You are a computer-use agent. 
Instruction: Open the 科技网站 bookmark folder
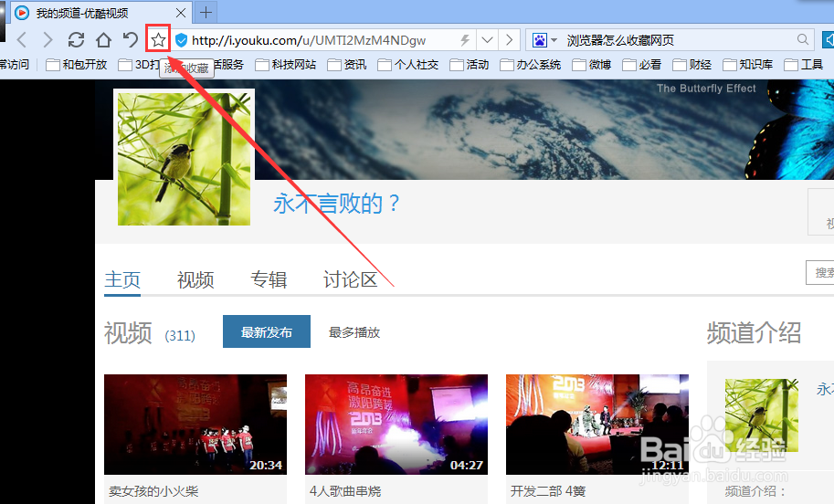coord(286,65)
